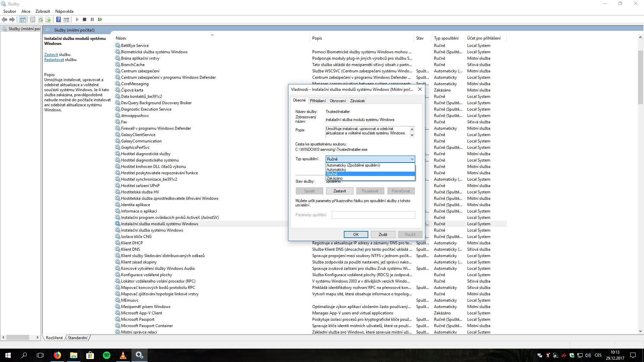
Task: Click the Back arrow in toolbar
Action: 5,19
